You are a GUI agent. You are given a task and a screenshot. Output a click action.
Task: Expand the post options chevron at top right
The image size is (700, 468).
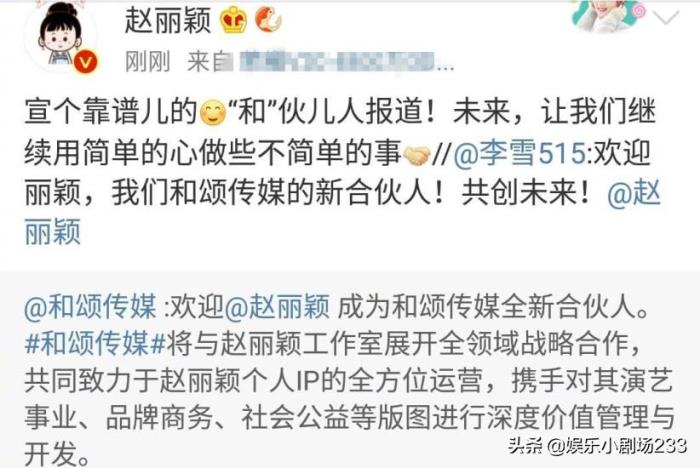(666, 18)
